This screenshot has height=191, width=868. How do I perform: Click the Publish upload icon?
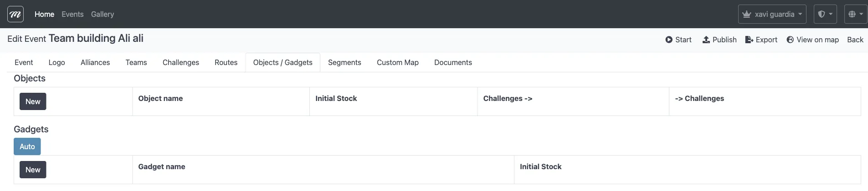coord(706,40)
